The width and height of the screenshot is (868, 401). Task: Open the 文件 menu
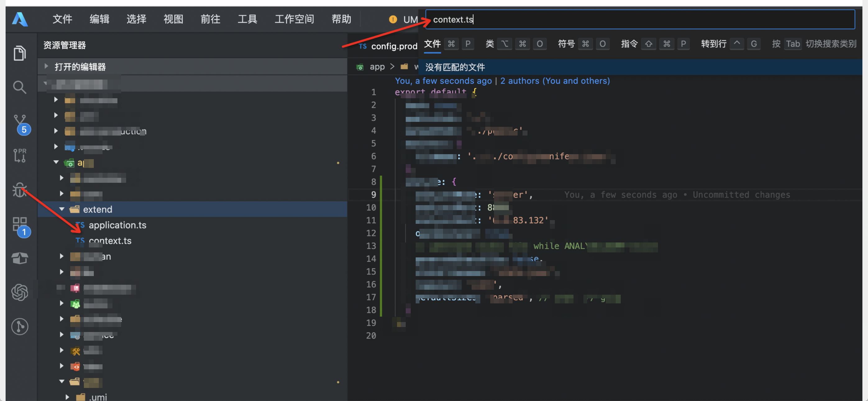coord(62,19)
